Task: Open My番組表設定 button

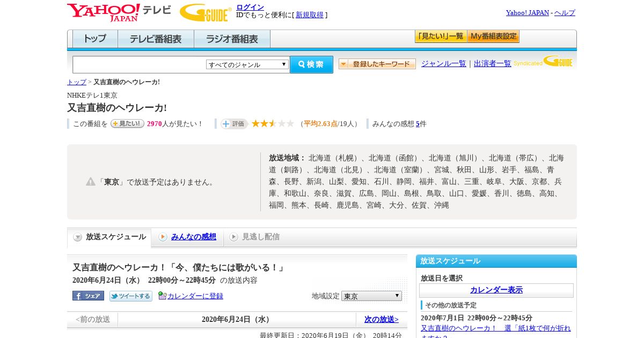Action: (x=493, y=36)
